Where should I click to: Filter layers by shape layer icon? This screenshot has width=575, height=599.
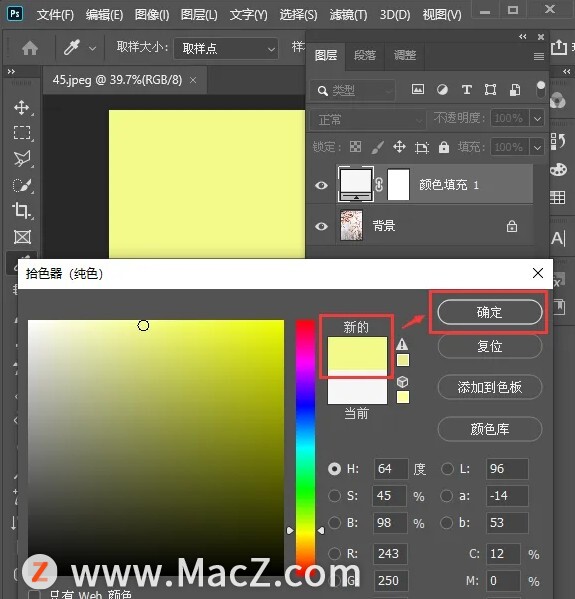tap(490, 90)
